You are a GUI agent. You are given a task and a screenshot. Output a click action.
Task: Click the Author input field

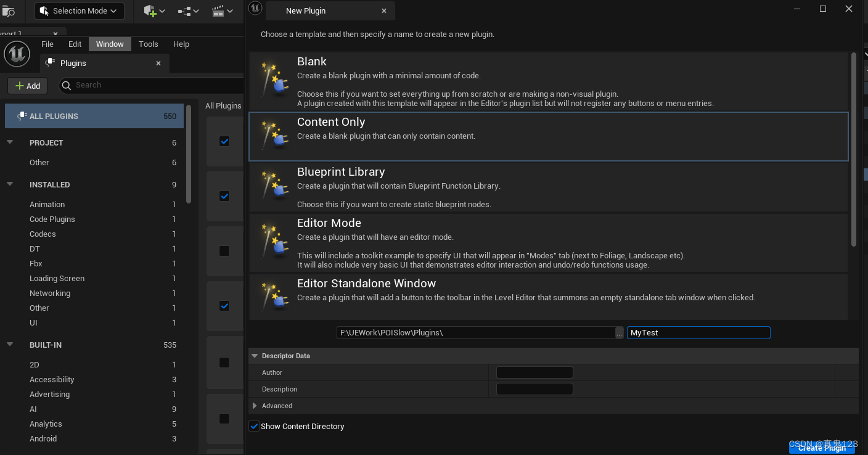(x=534, y=372)
